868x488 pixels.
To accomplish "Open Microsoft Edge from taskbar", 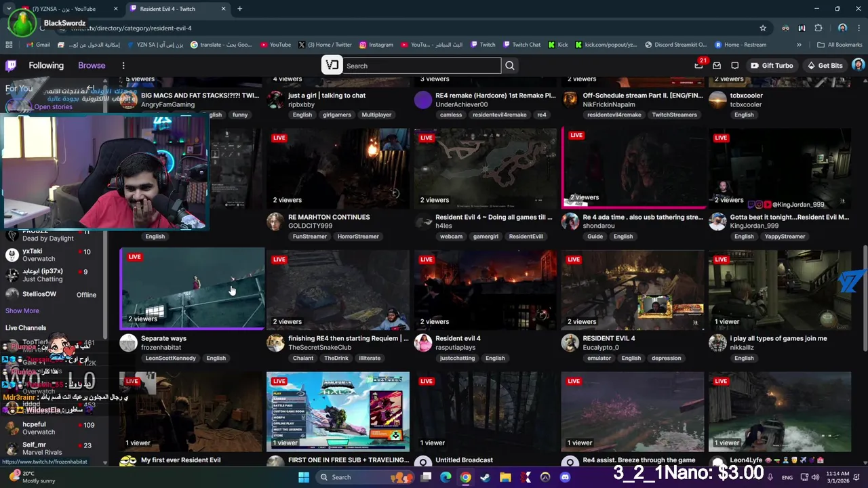I will click(446, 477).
